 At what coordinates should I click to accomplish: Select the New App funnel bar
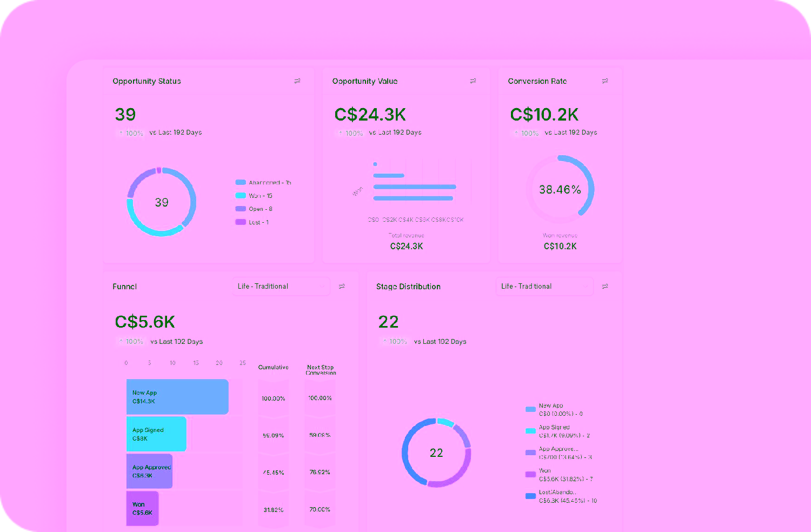point(177,397)
